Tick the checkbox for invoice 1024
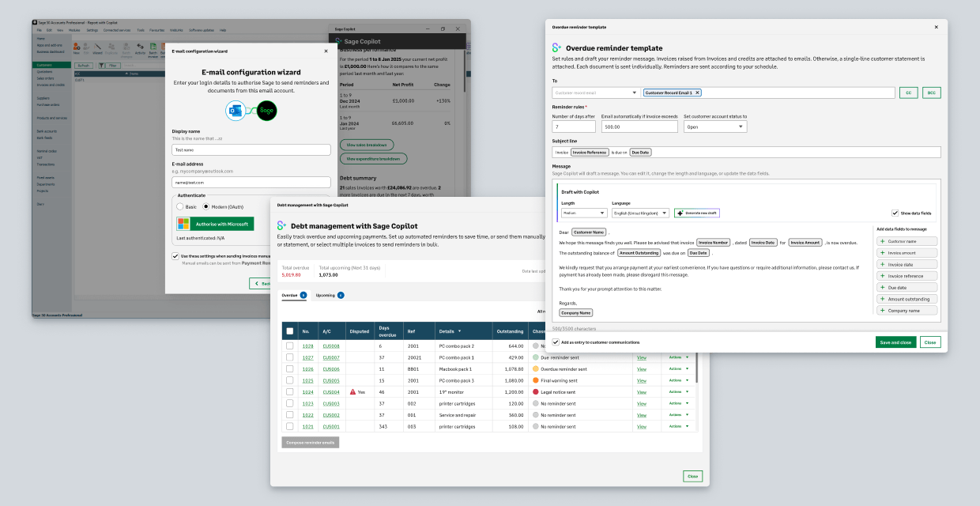 (289, 391)
